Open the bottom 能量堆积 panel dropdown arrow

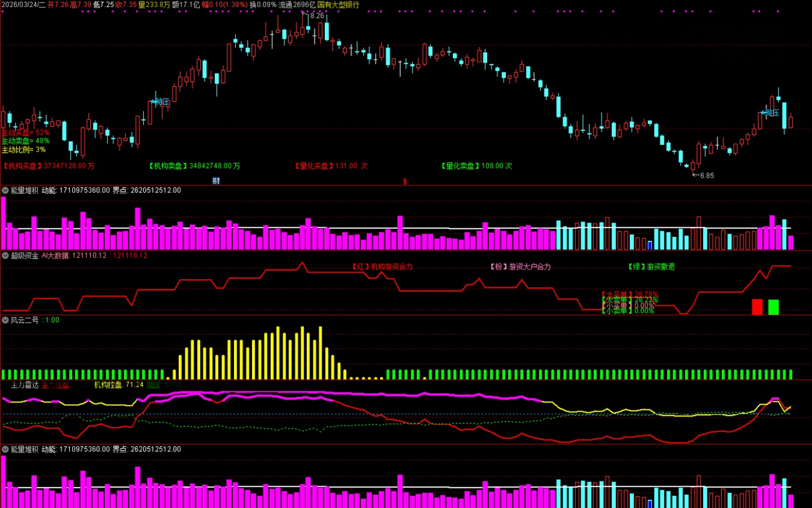pyautogui.click(x=5, y=449)
